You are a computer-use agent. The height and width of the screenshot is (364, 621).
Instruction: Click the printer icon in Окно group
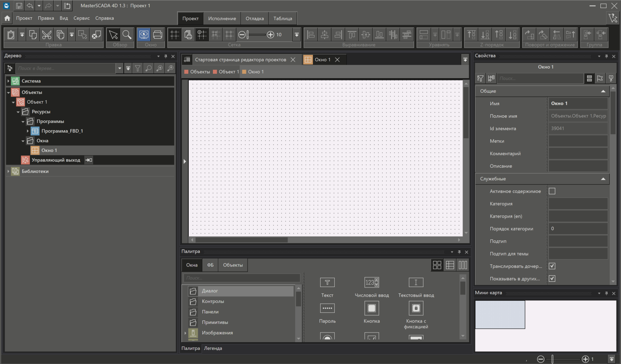coord(158,35)
